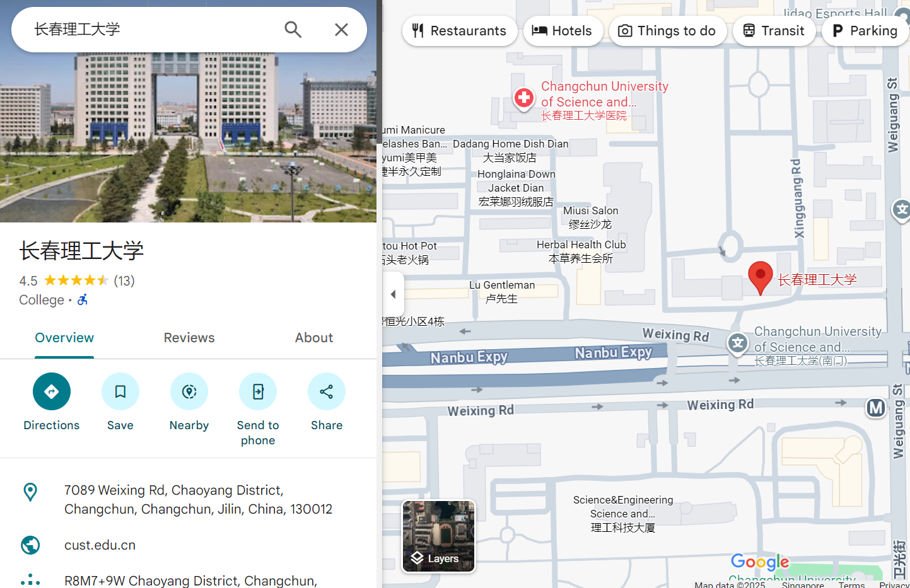Click the Science&Engineering building map label

click(623, 514)
